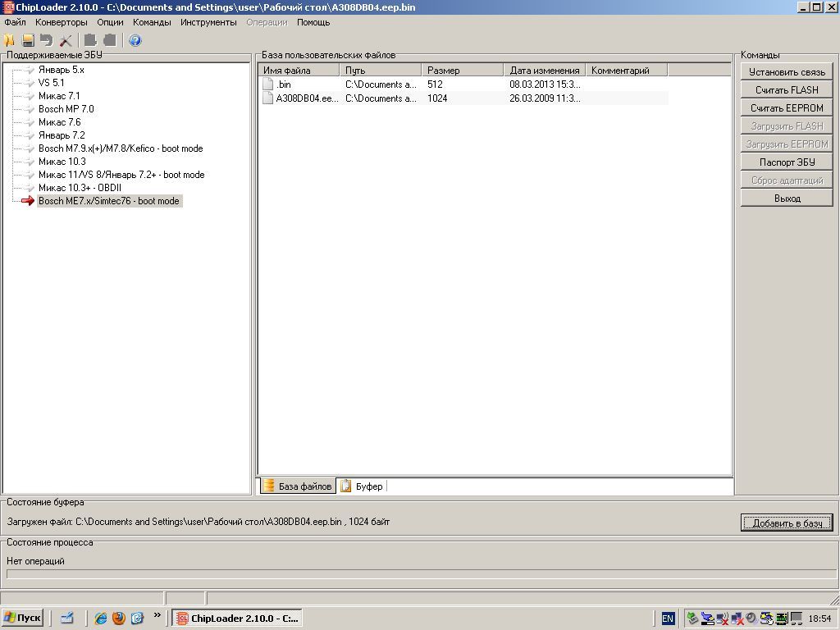Click the red arrow beside Bosch ME7.x/Simtec76
Image resolution: width=840 pixels, height=630 pixels.
point(27,201)
